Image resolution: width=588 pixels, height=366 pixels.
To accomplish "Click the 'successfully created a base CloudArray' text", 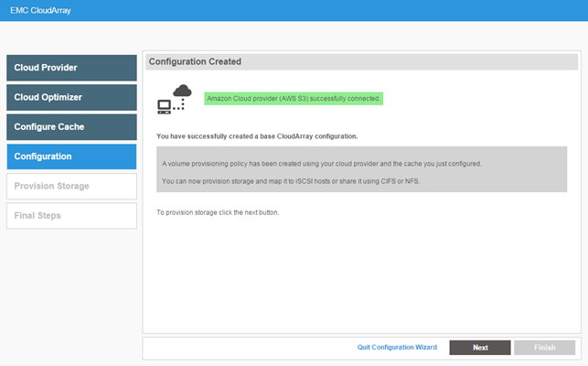I will (x=257, y=136).
